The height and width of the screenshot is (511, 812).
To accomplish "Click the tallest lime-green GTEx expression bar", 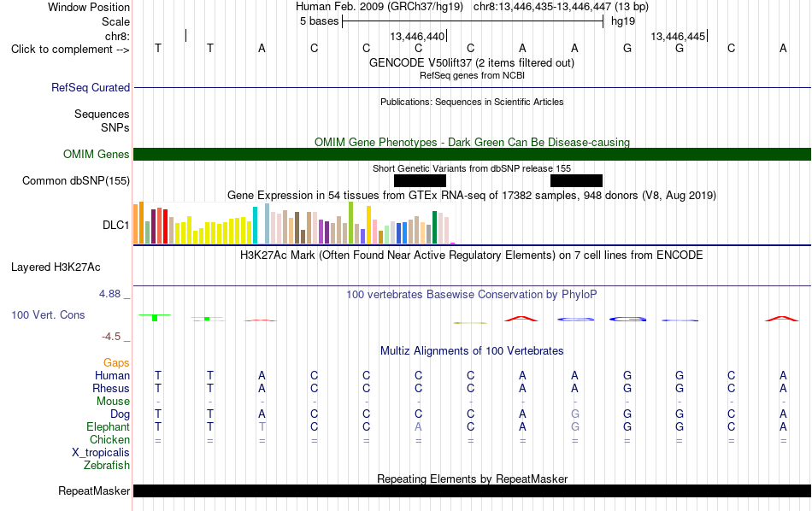I will (350, 223).
